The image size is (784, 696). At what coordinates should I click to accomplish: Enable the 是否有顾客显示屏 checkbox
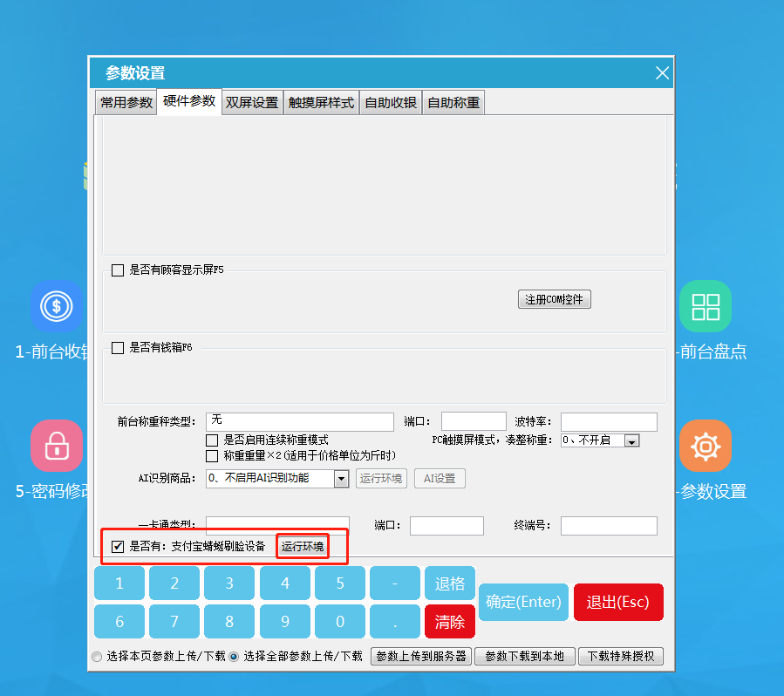click(x=118, y=271)
